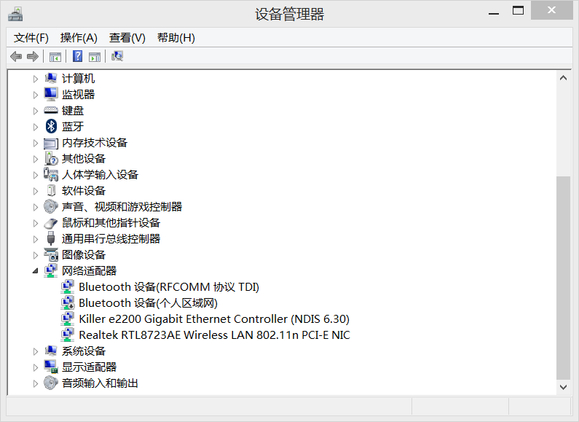Scan for hardware changes toolbar icon

pos(117,56)
